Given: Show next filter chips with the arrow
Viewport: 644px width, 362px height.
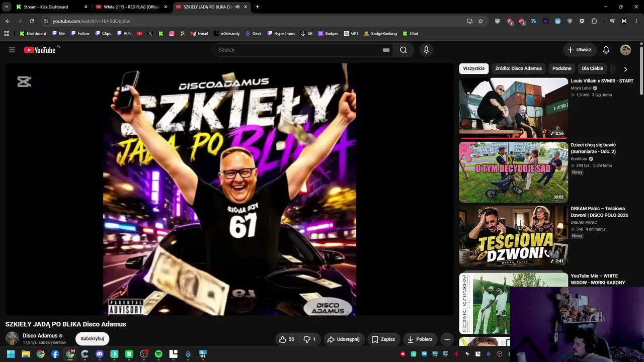Looking at the screenshot, I should tap(625, 69).
